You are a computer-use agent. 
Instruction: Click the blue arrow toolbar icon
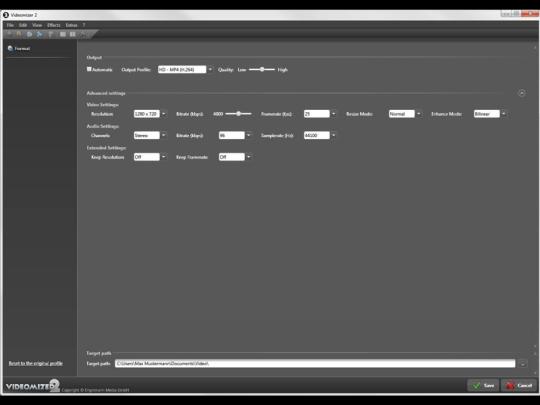(x=40, y=34)
